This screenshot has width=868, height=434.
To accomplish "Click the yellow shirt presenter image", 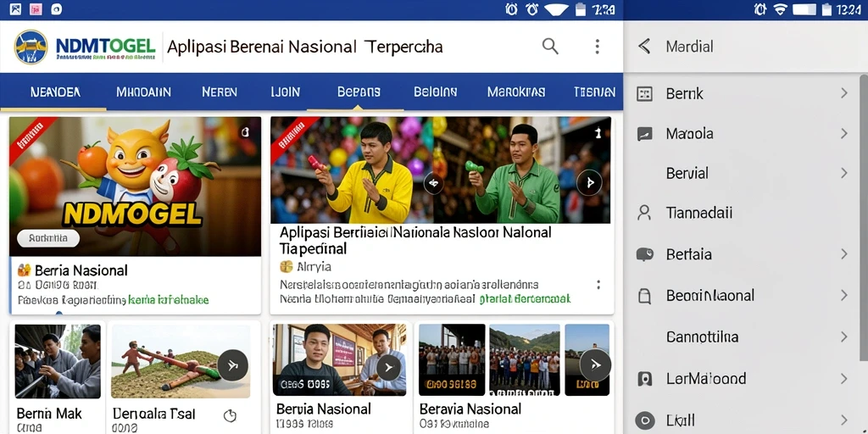I will tap(352, 170).
